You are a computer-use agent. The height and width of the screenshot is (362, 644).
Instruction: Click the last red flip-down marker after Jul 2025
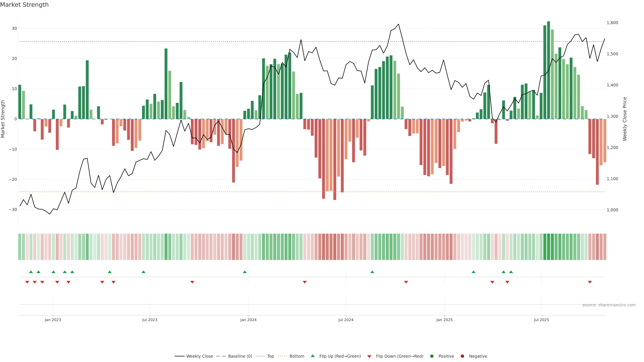pyautogui.click(x=590, y=282)
